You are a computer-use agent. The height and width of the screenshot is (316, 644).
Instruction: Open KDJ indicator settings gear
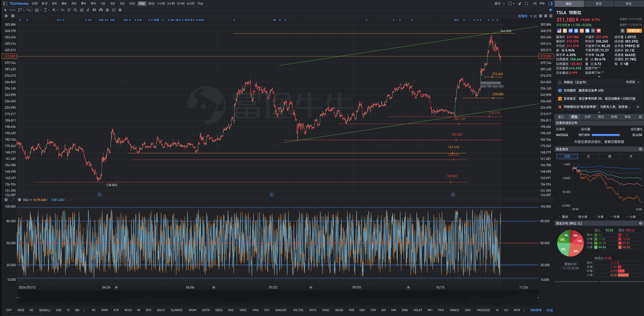click(x=6, y=200)
